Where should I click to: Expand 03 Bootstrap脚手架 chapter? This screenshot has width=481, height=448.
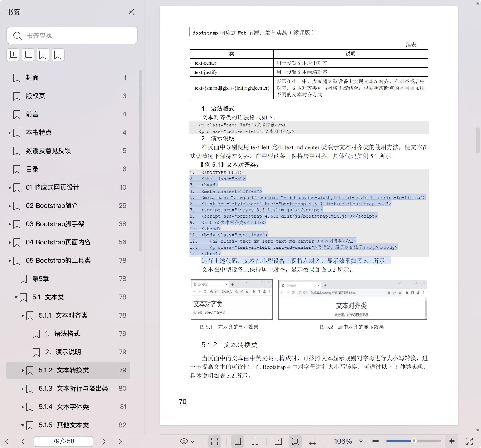pos(10,224)
